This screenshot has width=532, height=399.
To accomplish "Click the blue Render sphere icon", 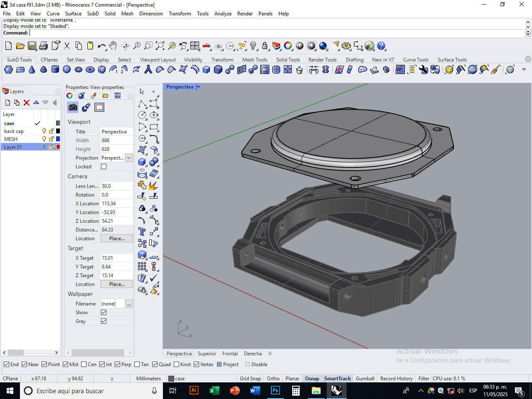I will pyautogui.click(x=323, y=46).
